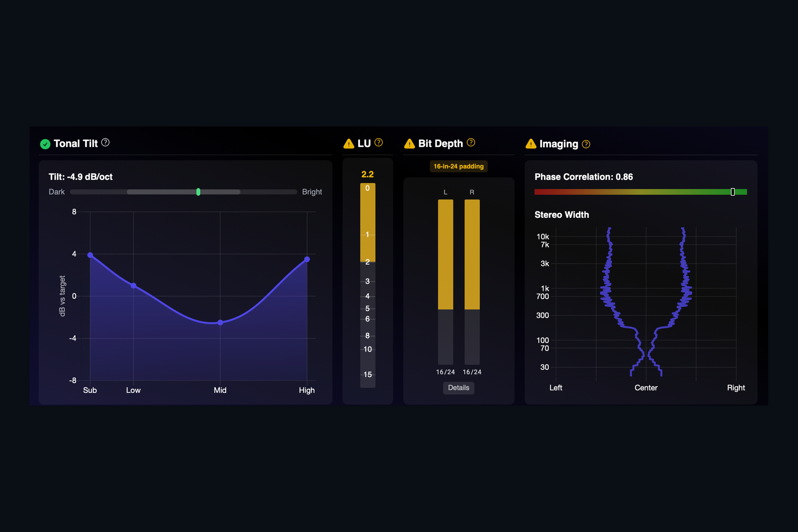The image size is (798, 532).
Task: Select the Mid data point on the curve
Action: (x=220, y=323)
